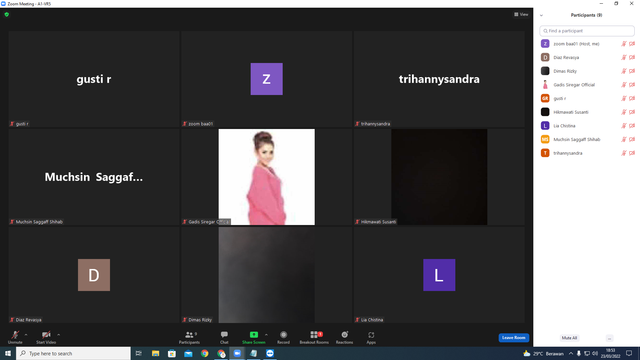Open the Chat panel

224,337
